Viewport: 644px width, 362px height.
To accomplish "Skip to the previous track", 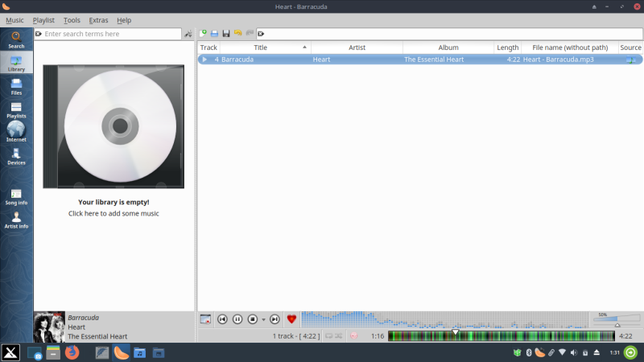I will (222, 319).
